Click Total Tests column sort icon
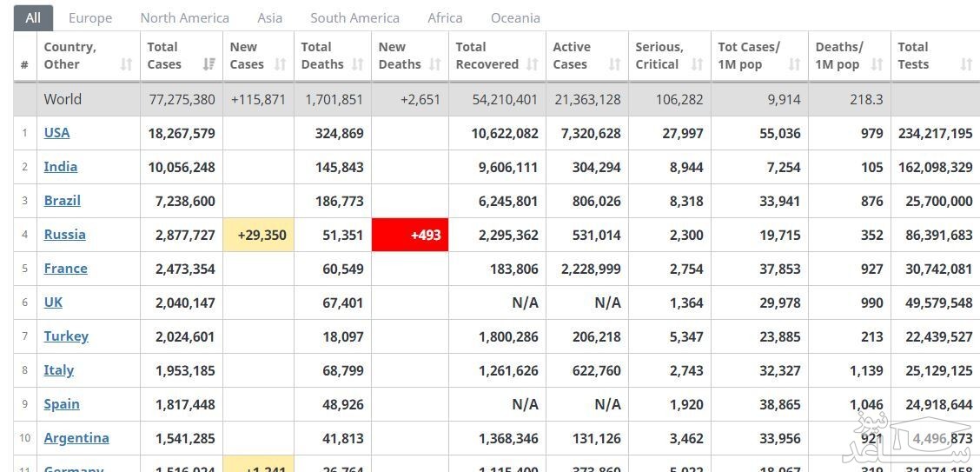This screenshot has height=472, width=980. click(x=966, y=64)
